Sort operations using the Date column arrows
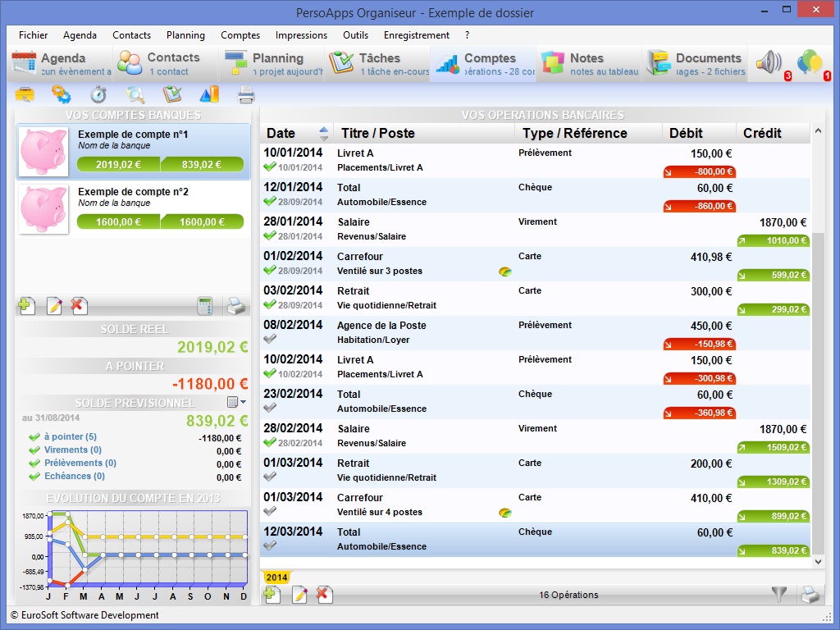 click(323, 133)
